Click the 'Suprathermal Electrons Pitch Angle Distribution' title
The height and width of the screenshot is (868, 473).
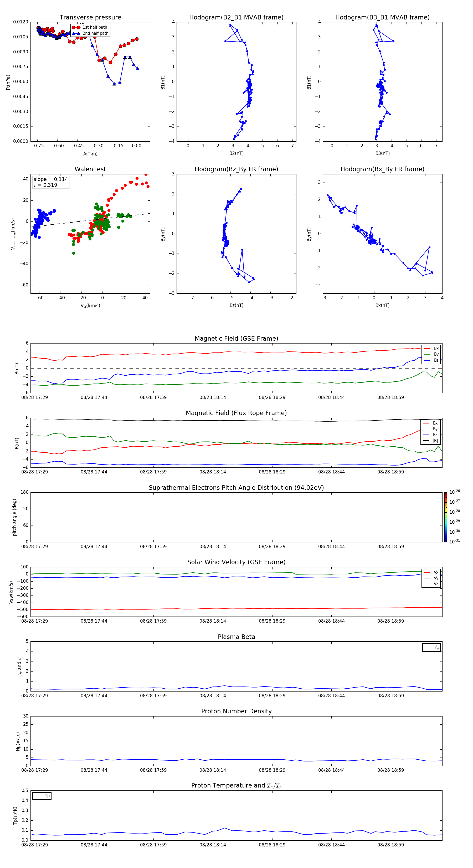tap(236, 488)
